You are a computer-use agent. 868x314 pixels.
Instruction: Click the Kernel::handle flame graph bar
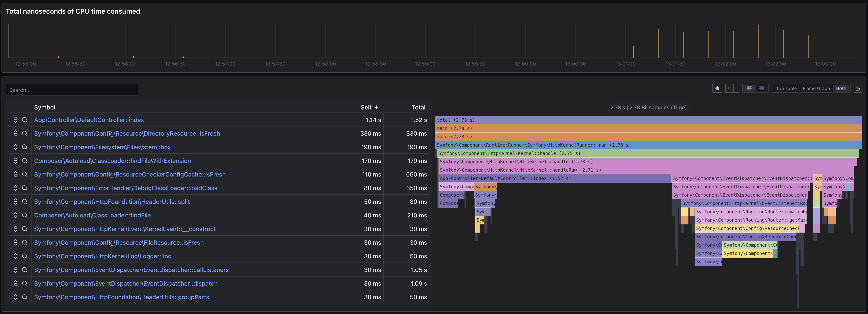pos(647,153)
